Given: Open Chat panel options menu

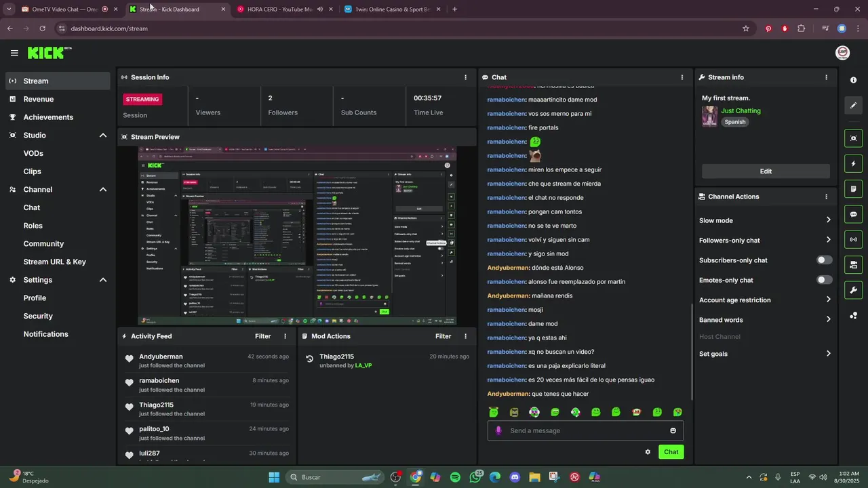Looking at the screenshot, I should 682,77.
